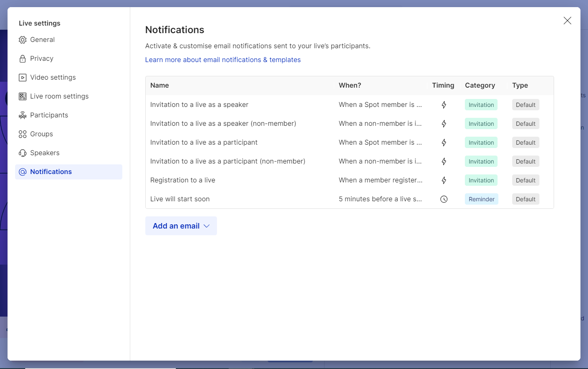Open Learn more about email notifications link
Viewport: 588px width, 369px height.
(x=223, y=60)
